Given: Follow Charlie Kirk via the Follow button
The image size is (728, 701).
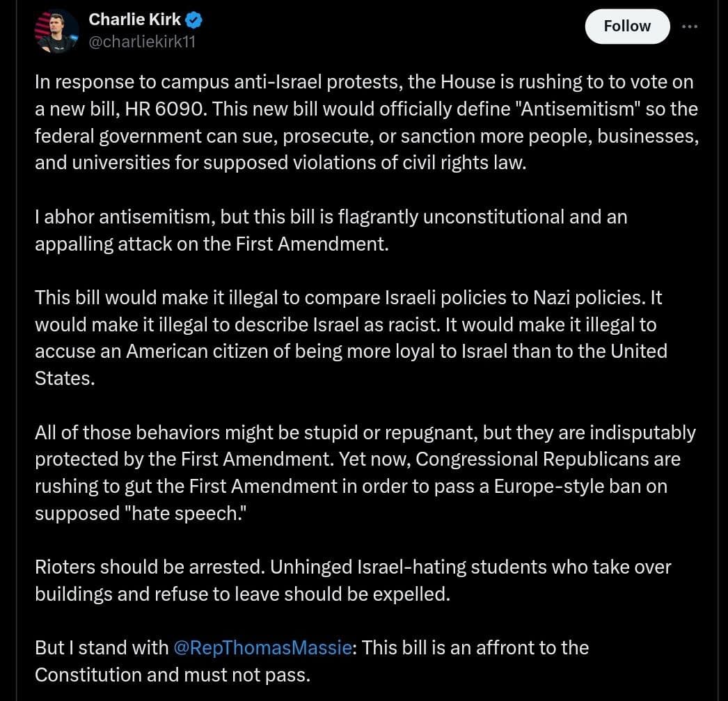Looking at the screenshot, I should [x=626, y=26].
